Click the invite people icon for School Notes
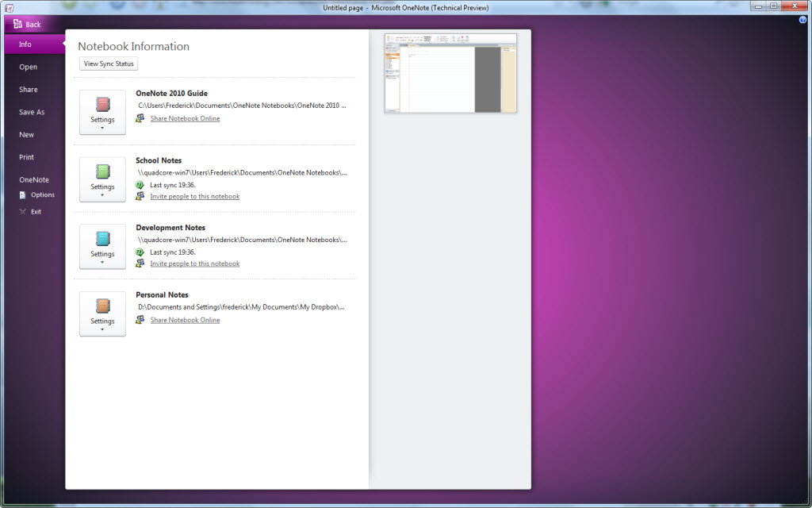Image resolution: width=812 pixels, height=508 pixels. click(x=140, y=196)
